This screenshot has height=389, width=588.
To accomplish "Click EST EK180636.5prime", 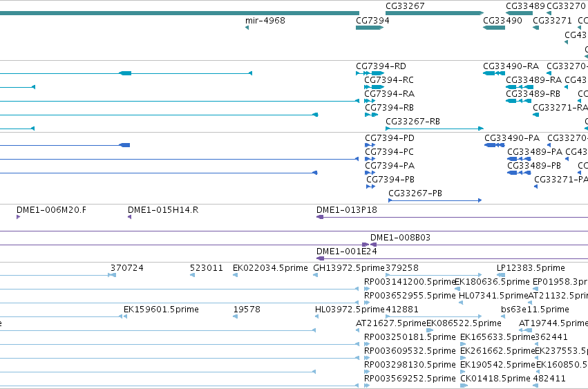I will (x=492, y=282).
